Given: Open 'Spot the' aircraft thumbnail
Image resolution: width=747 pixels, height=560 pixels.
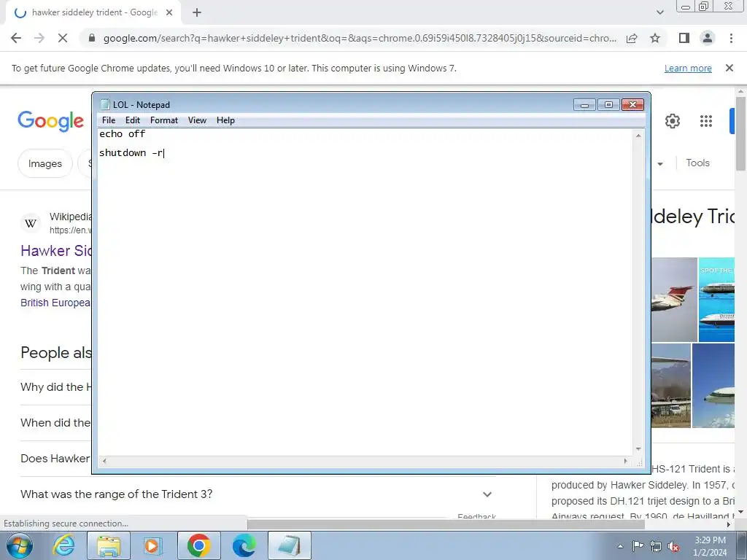Looking at the screenshot, I should pyautogui.click(x=717, y=300).
